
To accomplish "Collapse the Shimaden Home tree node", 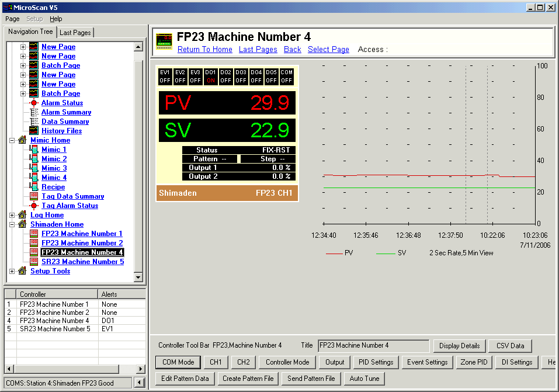I will (12, 224).
